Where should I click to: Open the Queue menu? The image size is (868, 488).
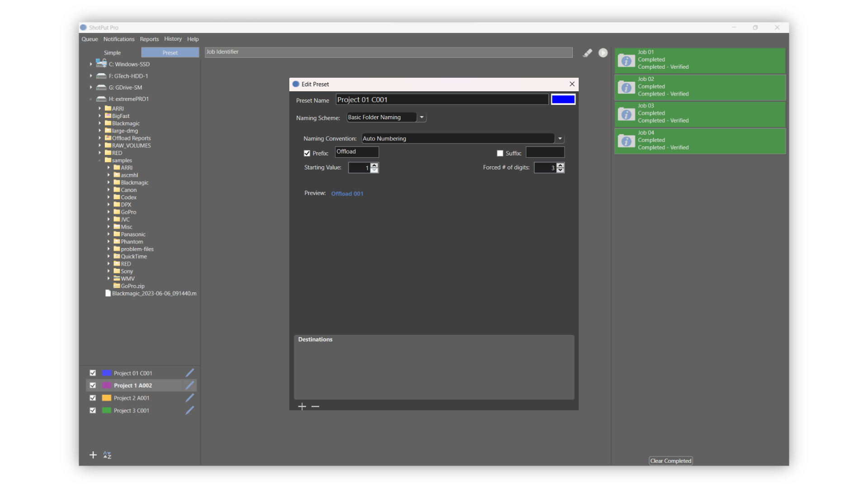[90, 39]
